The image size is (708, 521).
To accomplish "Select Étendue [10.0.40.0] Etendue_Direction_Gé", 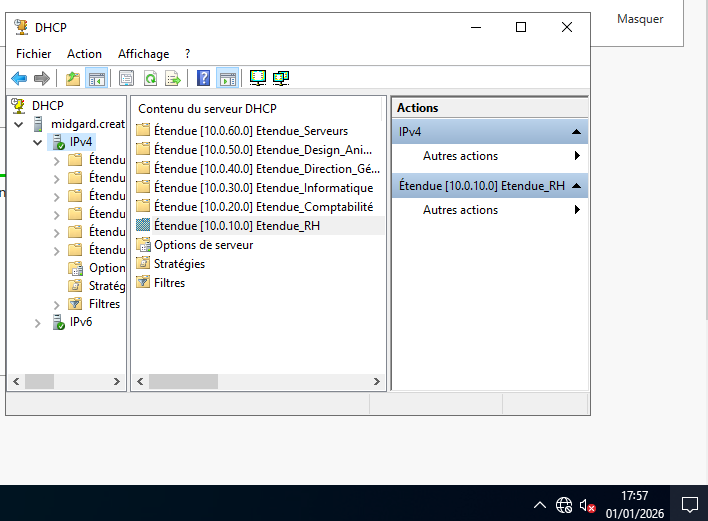I will tap(267, 168).
